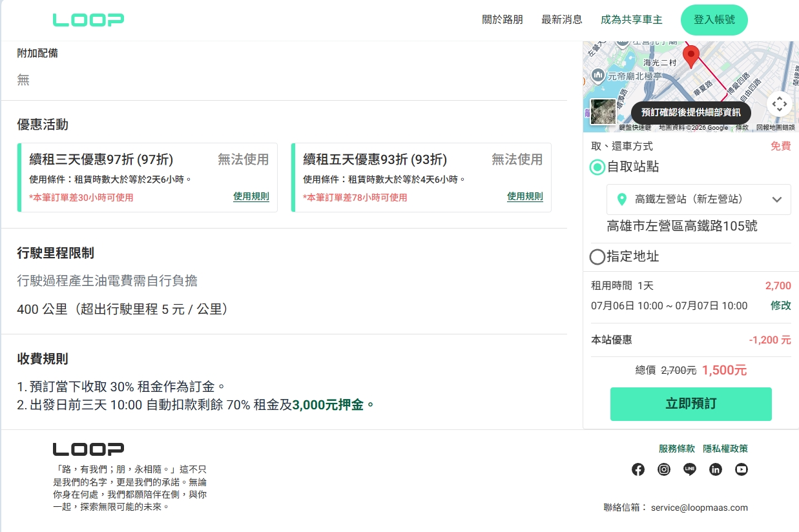Open 服務條款 footer link
This screenshot has width=799, height=532.
[x=677, y=449]
